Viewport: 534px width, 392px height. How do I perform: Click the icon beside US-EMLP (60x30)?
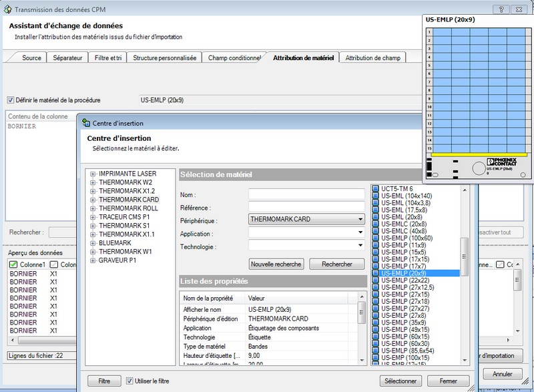375,344
